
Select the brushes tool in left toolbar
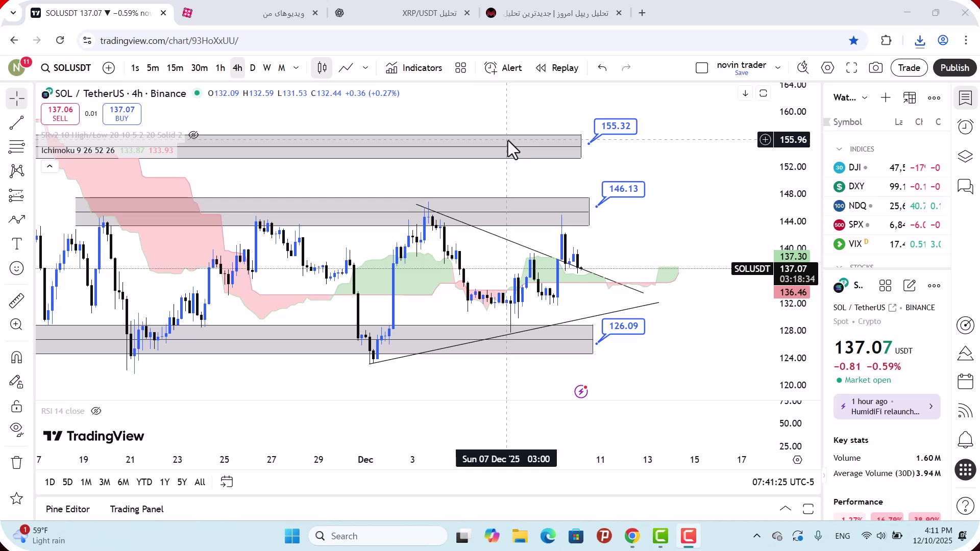tap(17, 219)
